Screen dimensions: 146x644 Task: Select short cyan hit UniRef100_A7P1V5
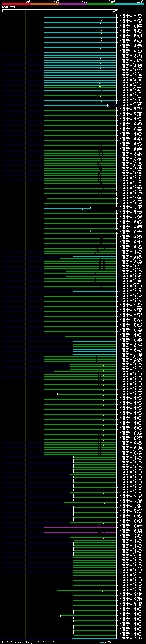pos(131,105)
